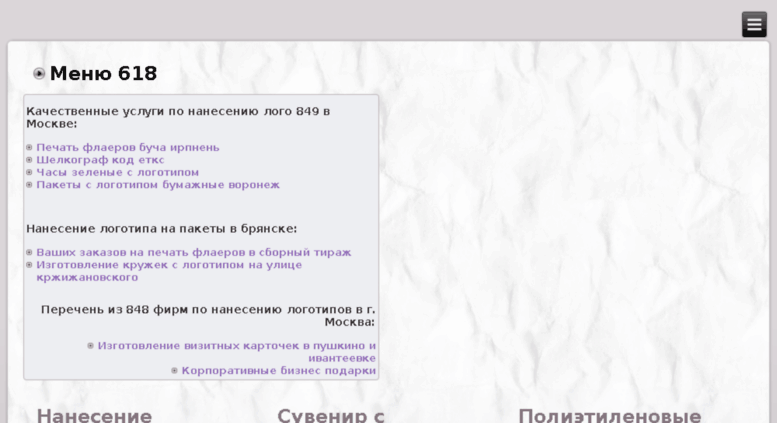Open link Изготовление визитных карточек в пушкино
Image resolution: width=777 pixels, height=423 pixels.
coord(236,352)
